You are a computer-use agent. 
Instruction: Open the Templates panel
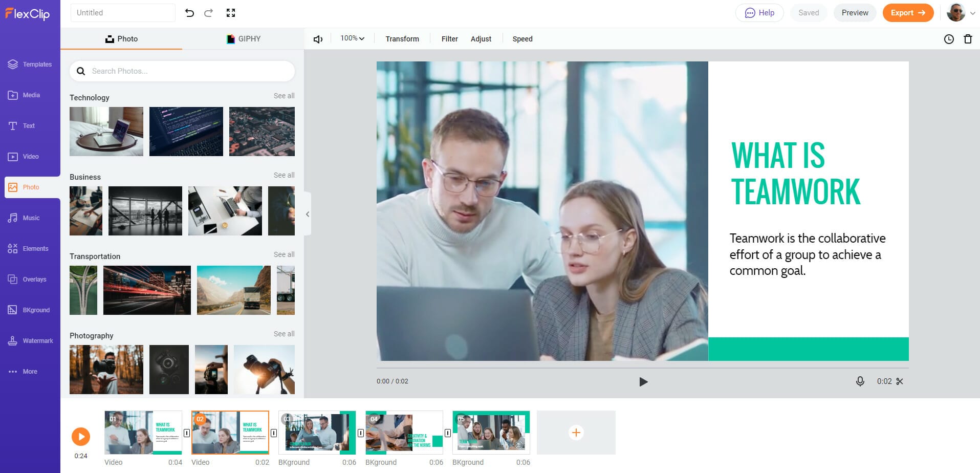tap(30, 64)
